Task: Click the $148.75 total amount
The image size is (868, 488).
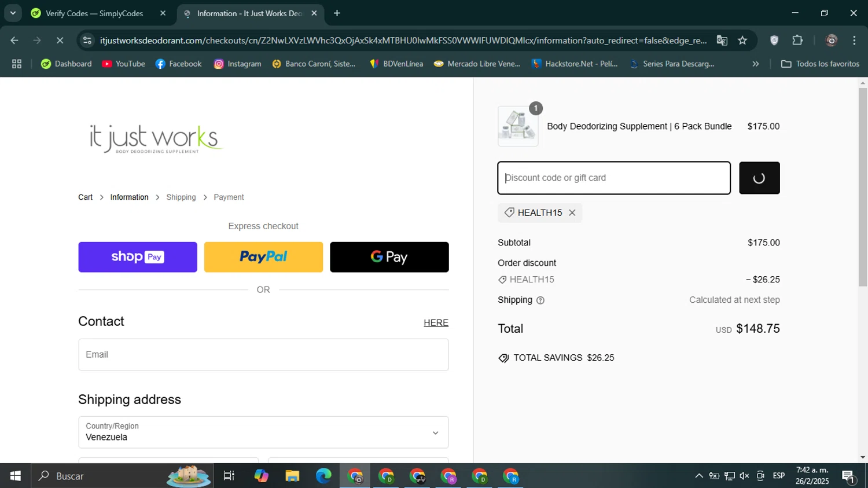Action: (x=758, y=329)
